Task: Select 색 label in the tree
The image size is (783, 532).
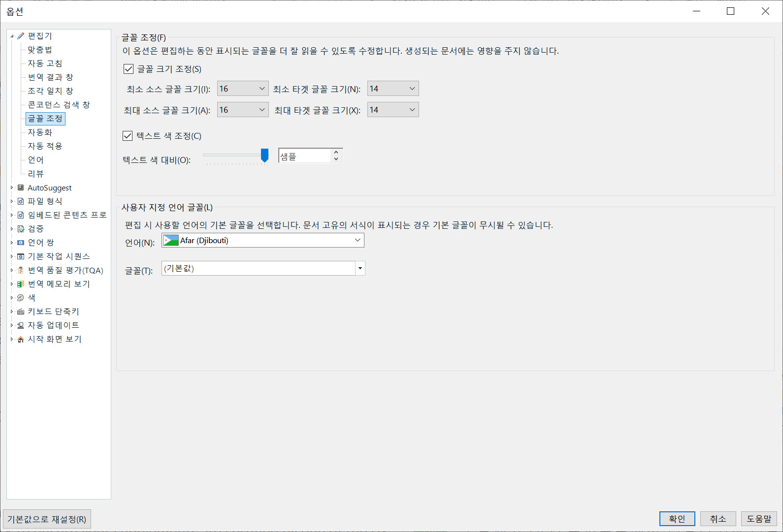Action: [x=32, y=298]
